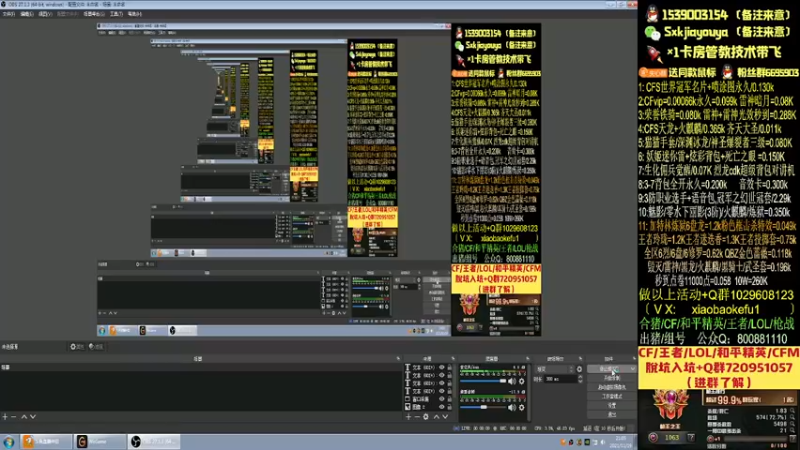Open the 视图(V) menu
Screen dimensions: 800x450
[45, 14]
